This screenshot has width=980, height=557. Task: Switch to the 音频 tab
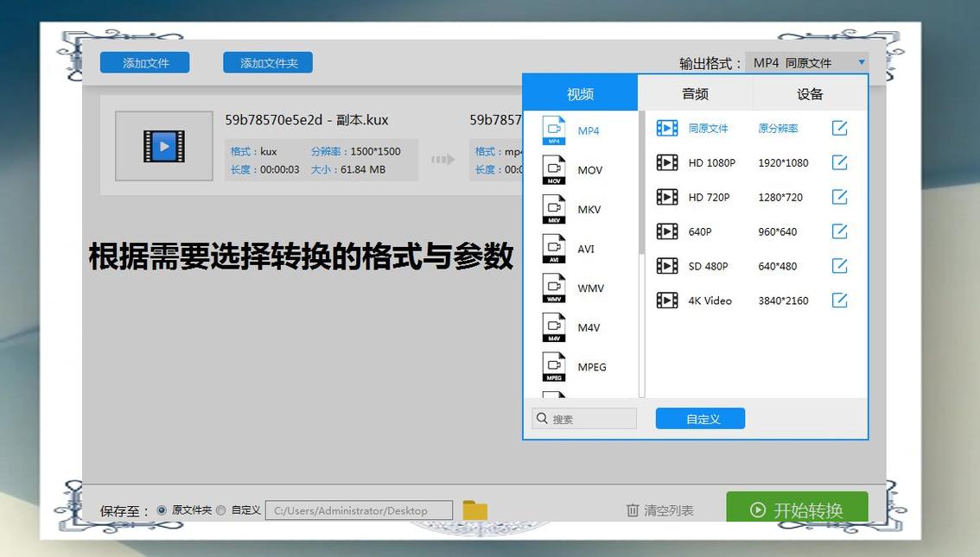[x=694, y=93]
